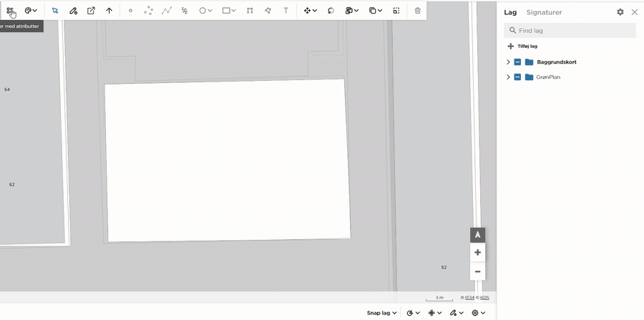This screenshot has width=644, height=320.
Task: Zoom out with the minus button
Action: [478, 271]
